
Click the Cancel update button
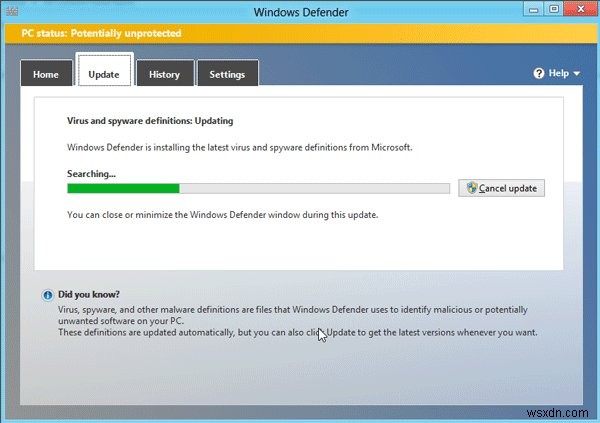501,188
